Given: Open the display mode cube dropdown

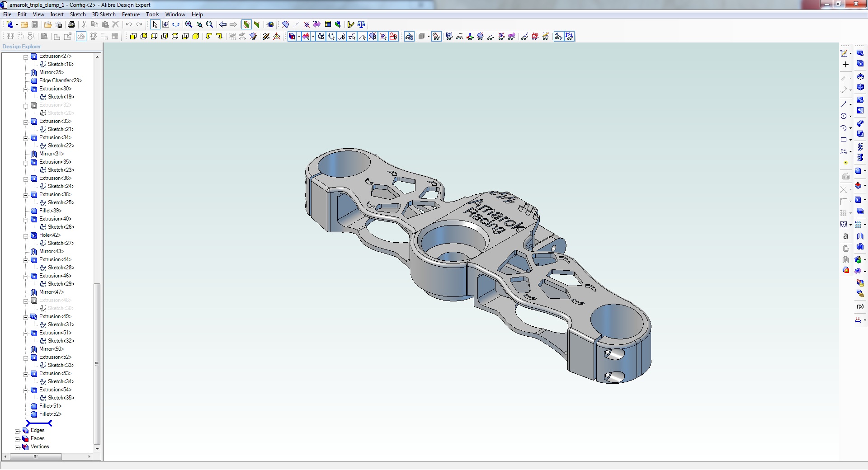Looking at the screenshot, I should click(429, 36).
